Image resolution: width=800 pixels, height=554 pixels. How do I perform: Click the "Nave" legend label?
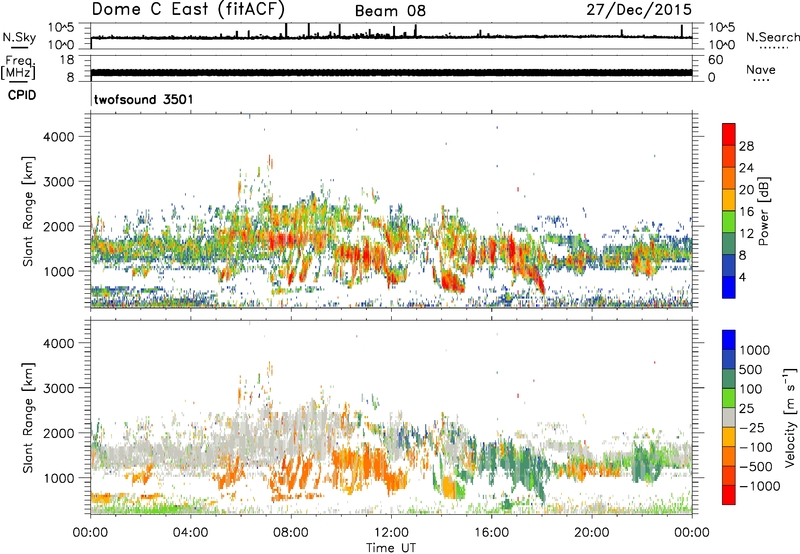(761, 70)
